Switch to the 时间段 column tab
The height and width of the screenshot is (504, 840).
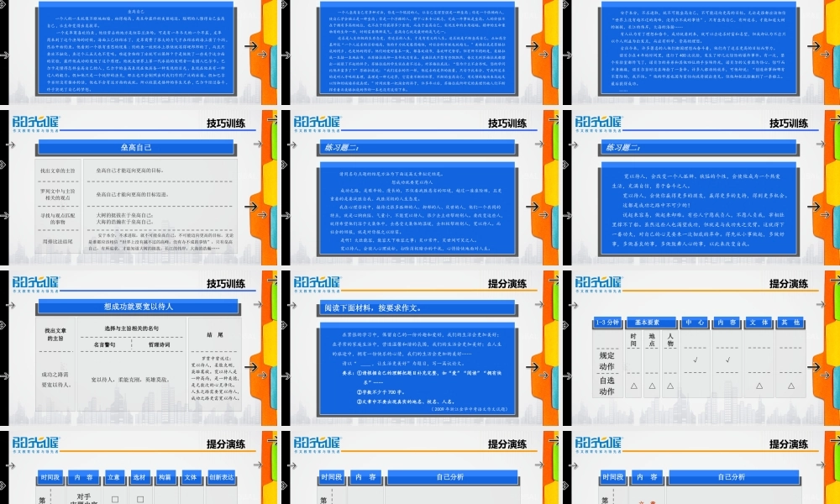point(52,477)
